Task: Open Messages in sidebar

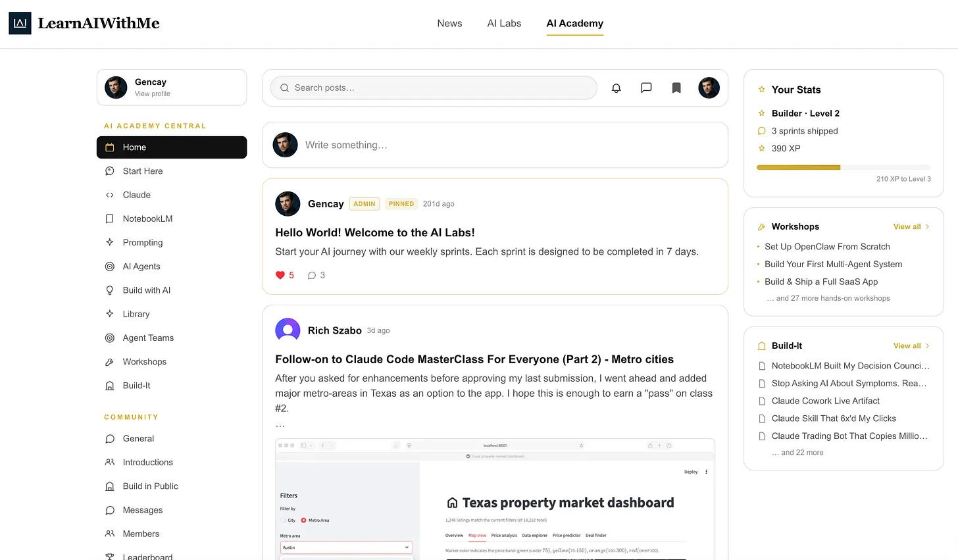Action: [172, 510]
